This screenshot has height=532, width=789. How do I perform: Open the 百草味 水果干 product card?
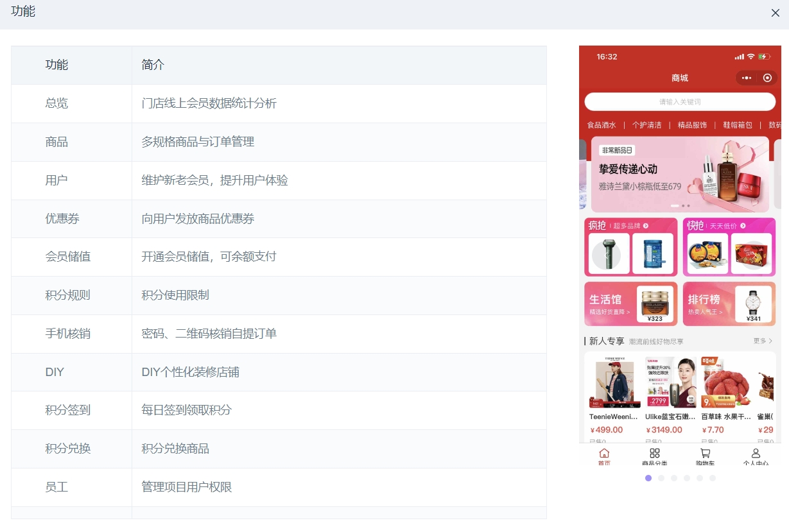tap(726, 398)
